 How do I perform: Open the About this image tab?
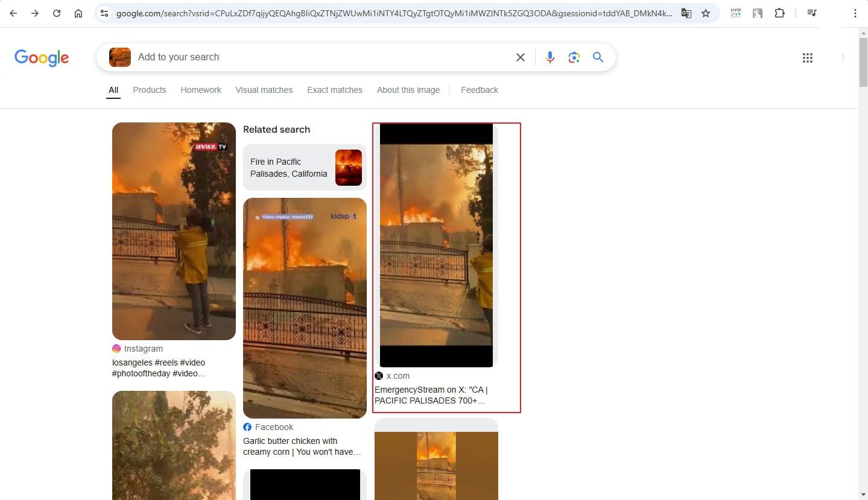(408, 90)
